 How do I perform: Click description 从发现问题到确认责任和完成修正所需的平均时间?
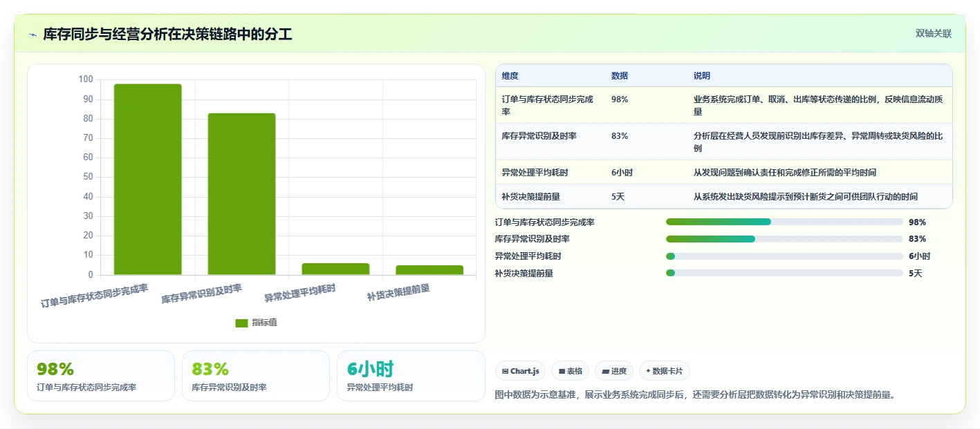(x=785, y=173)
